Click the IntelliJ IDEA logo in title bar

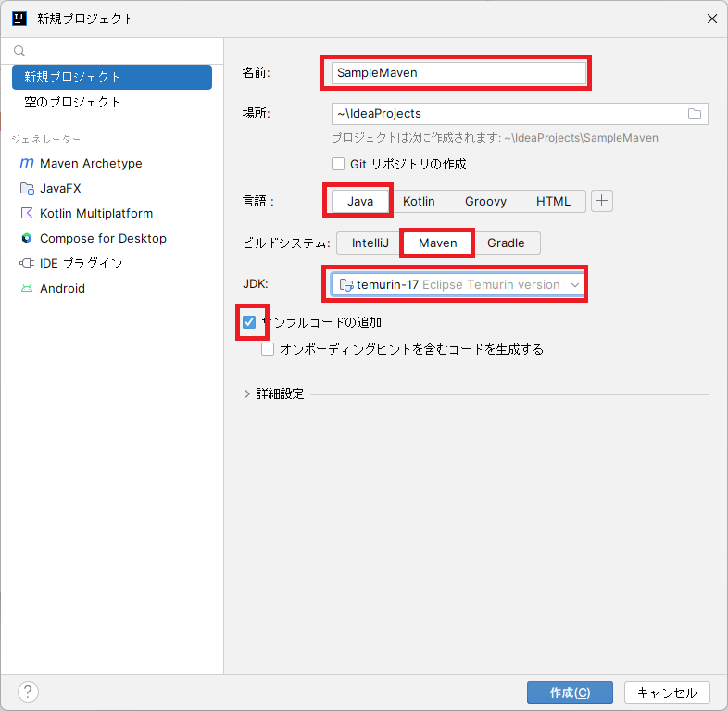[x=19, y=19]
